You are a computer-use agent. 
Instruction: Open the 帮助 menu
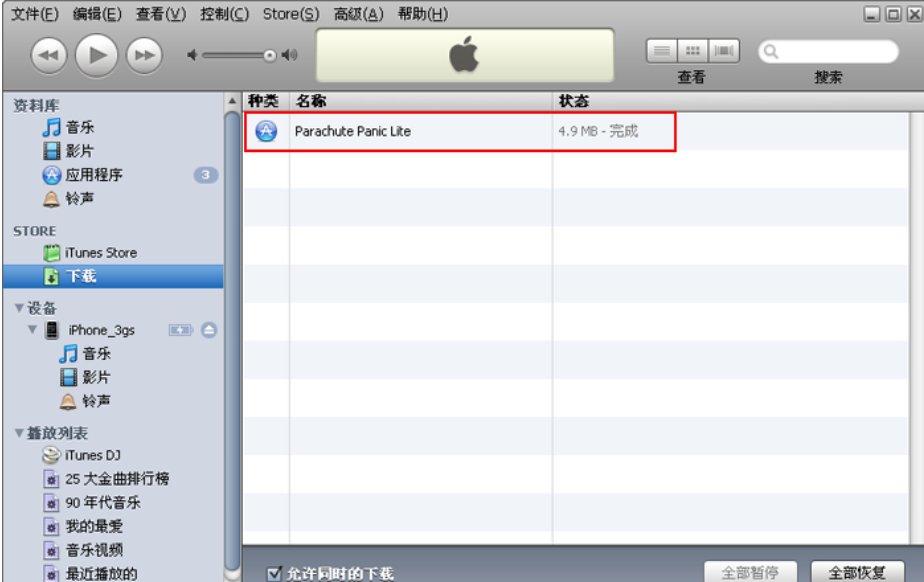point(423,14)
